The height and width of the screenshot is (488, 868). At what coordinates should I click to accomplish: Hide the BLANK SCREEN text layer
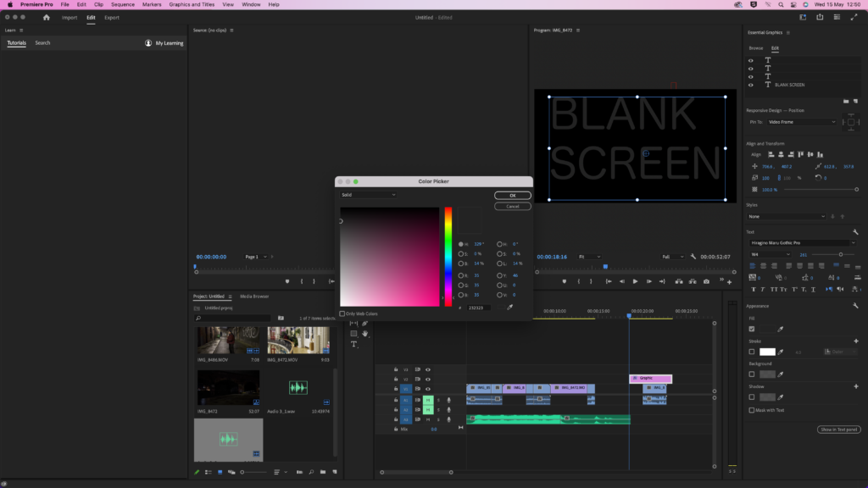pyautogui.click(x=750, y=85)
